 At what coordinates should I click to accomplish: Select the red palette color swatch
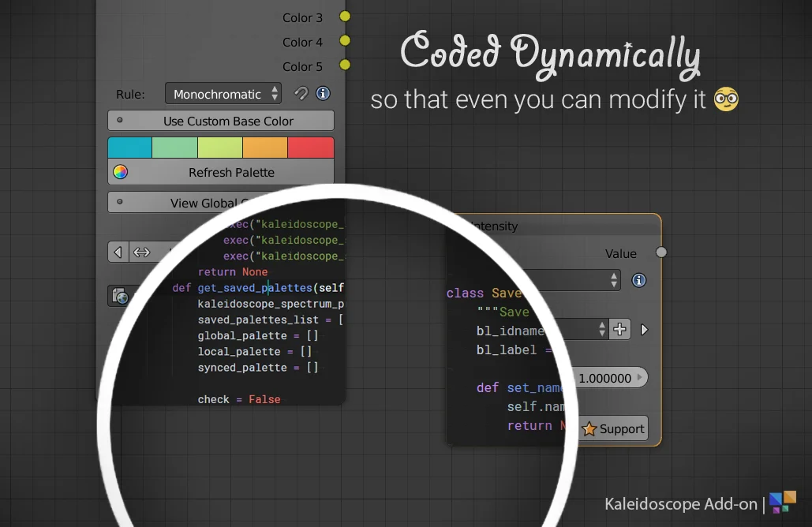click(x=310, y=148)
